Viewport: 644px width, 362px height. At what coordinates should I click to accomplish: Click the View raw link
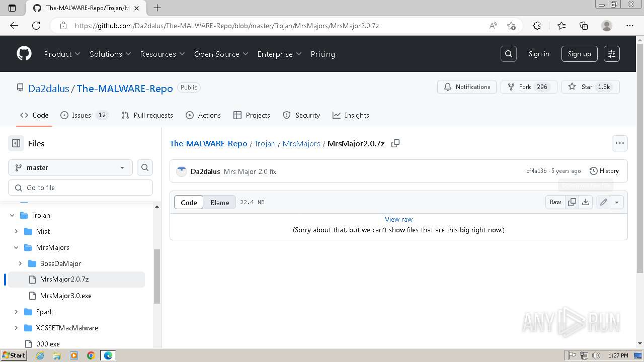[398, 219]
